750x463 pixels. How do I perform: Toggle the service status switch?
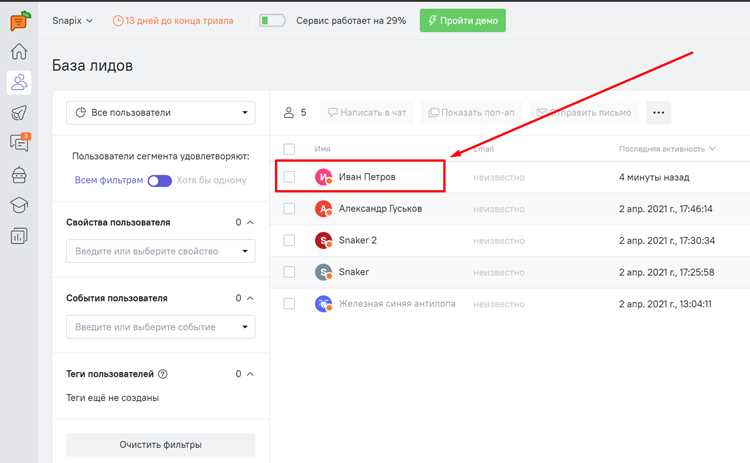pos(272,21)
